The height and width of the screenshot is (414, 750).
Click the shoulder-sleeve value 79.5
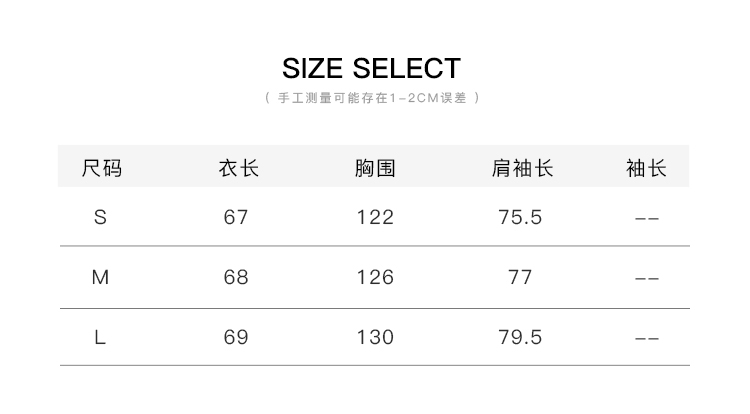click(x=520, y=338)
